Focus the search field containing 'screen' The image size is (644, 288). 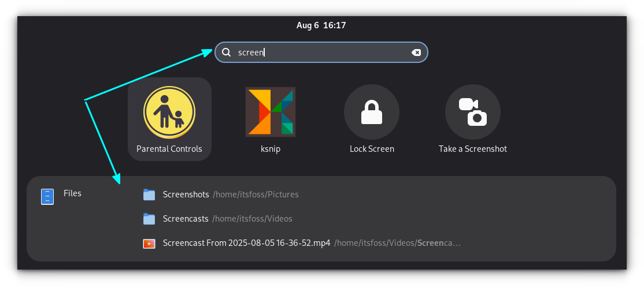[321, 53]
